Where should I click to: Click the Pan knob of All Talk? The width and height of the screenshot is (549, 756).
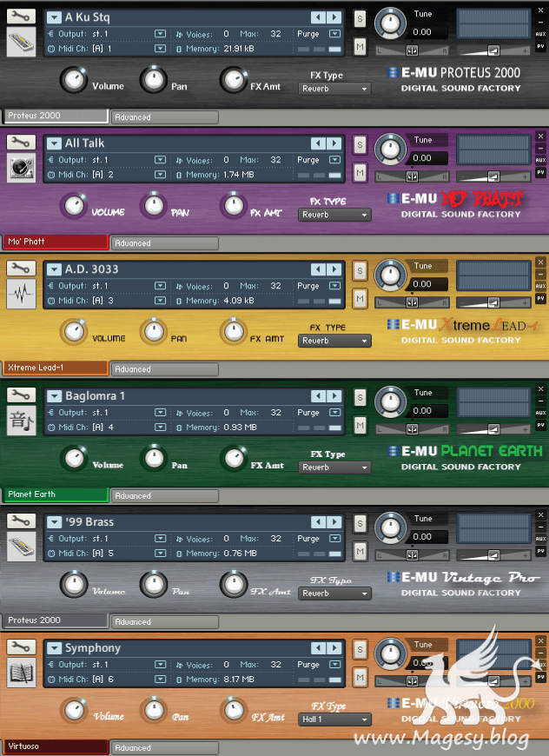(x=154, y=205)
